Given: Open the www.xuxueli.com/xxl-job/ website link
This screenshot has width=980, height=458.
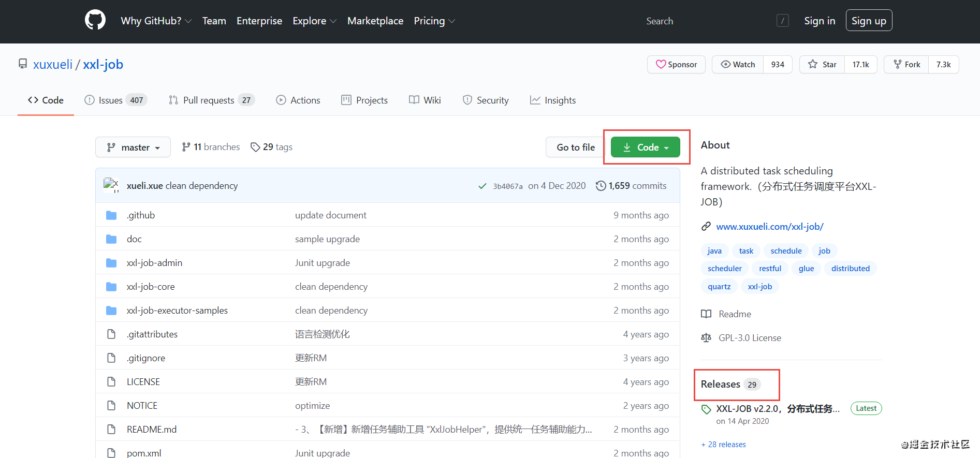Looking at the screenshot, I should [770, 227].
